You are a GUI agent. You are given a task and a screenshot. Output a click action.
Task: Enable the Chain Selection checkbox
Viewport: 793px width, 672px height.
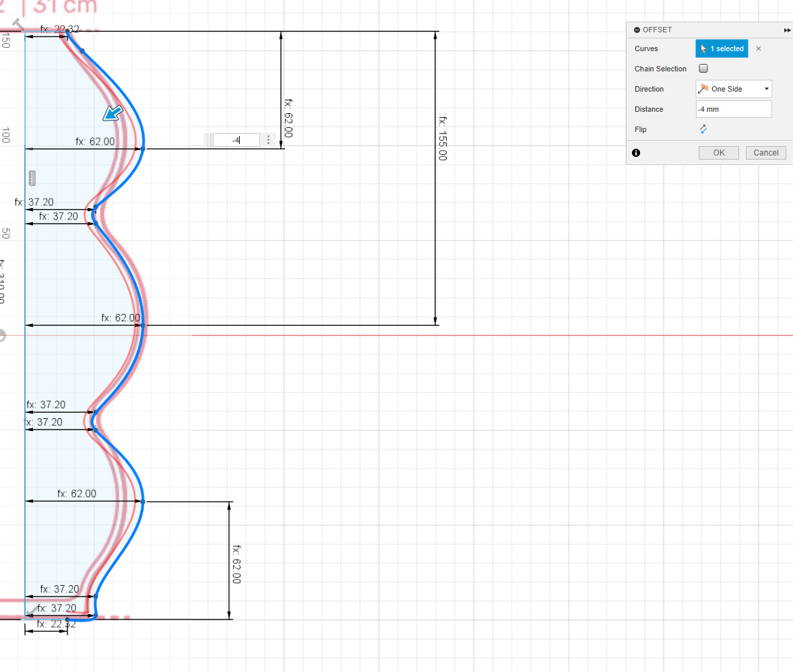[x=703, y=69]
